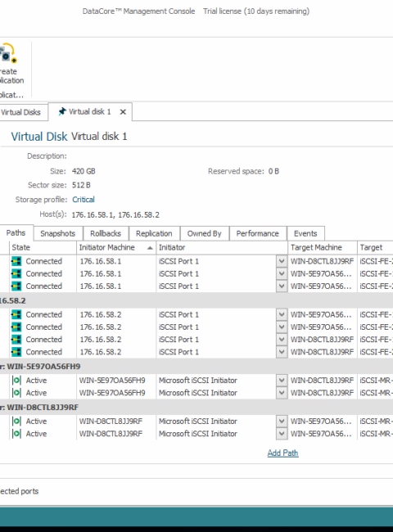Select the WIN-D8CTL8JJ9RF group header row

[x=196, y=407]
